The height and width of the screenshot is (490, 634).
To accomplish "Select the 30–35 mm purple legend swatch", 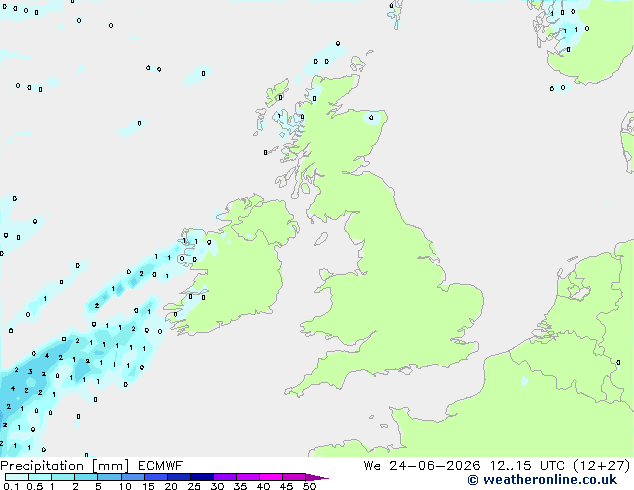I will 224,477.
